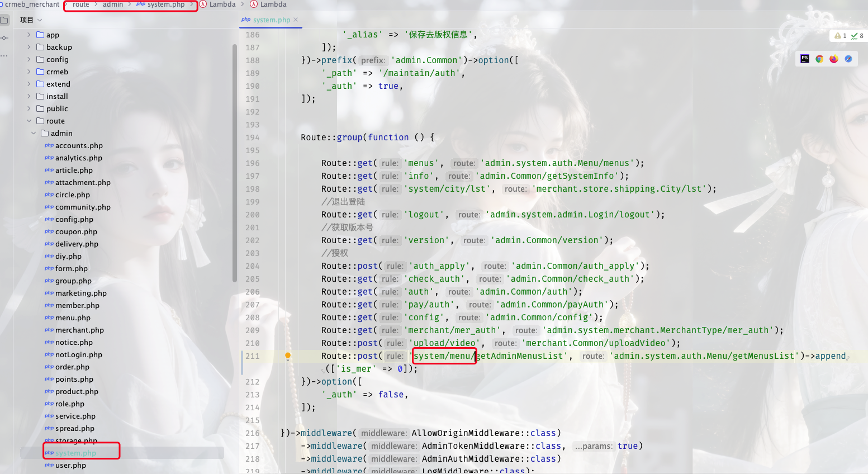This screenshot has height=474, width=868.
Task: Click '/maintain/auth' string on line 189
Action: click(x=419, y=73)
